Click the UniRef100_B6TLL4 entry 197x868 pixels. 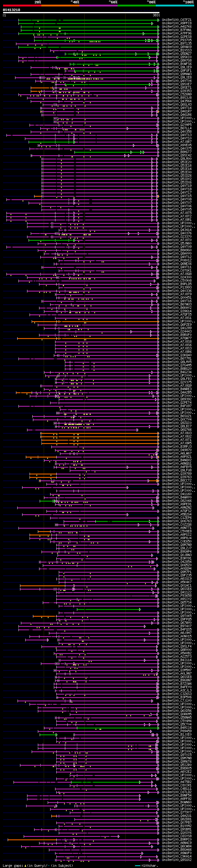click(177, 128)
